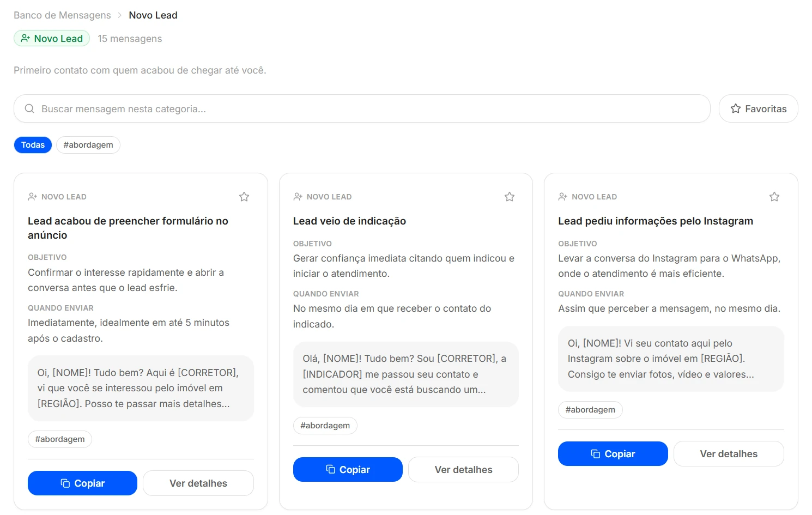Star the 'Lead acabou de preencher formulário' card
Image resolution: width=812 pixels, height=515 pixels.
244,197
